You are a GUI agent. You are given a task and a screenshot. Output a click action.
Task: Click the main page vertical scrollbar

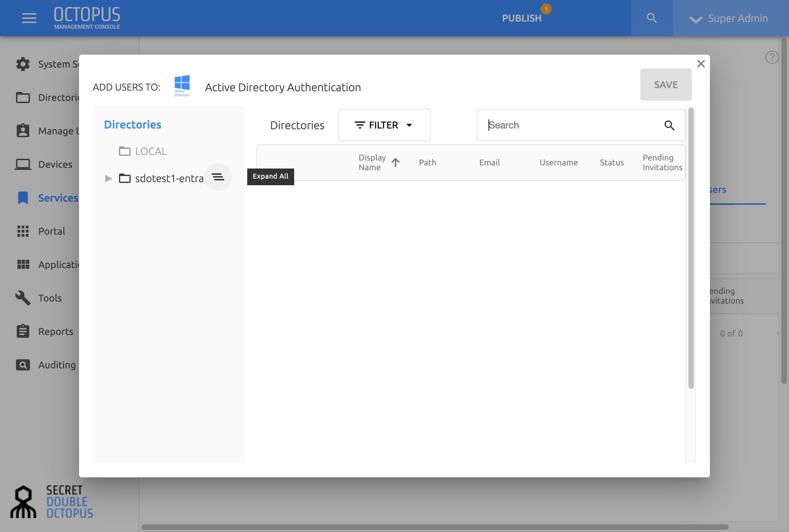click(784, 211)
